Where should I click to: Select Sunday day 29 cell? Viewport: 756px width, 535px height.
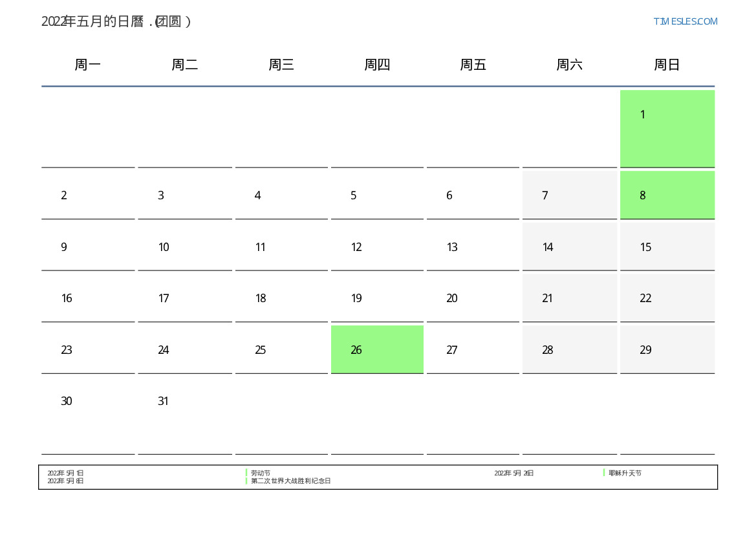(x=667, y=349)
